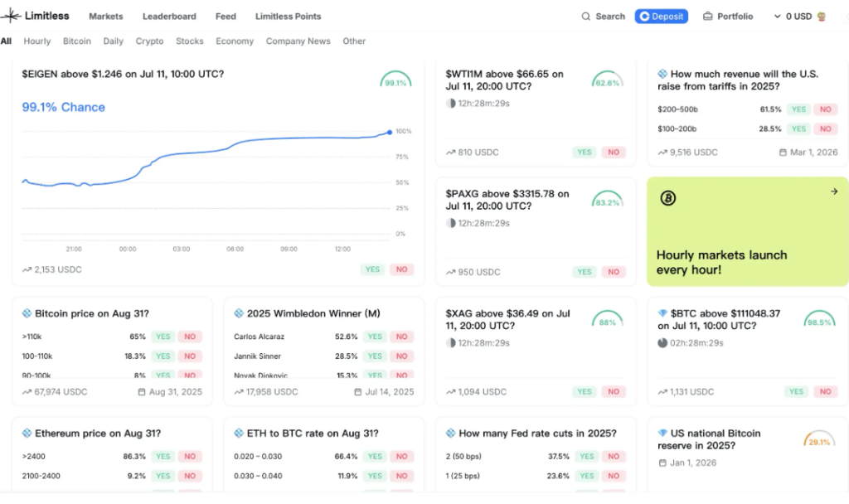Select NO on the $WTI1M market
Screen dimensions: 849x504
point(614,153)
